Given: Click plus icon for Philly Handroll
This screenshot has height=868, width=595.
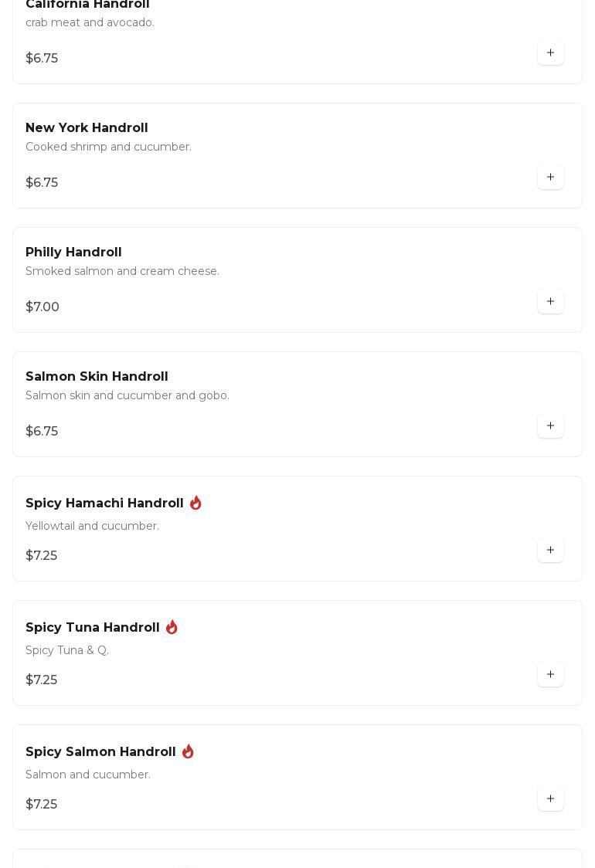Looking at the screenshot, I should pyautogui.click(x=550, y=302).
